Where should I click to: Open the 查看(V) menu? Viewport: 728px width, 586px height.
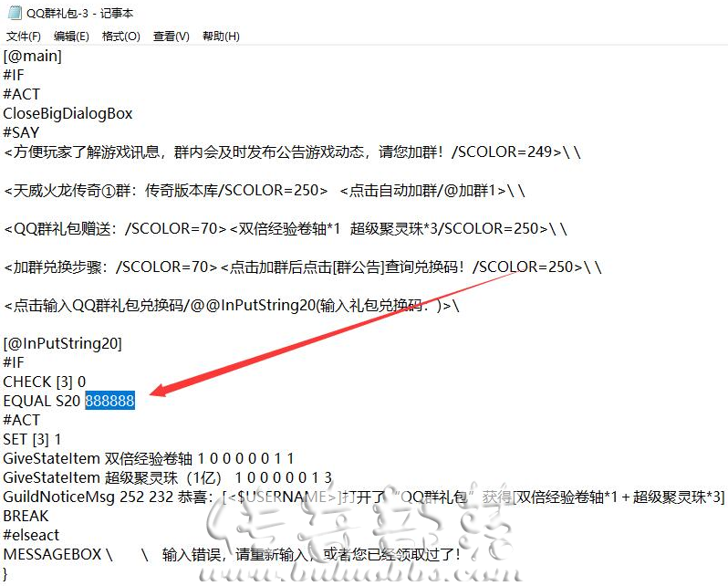pos(172,37)
